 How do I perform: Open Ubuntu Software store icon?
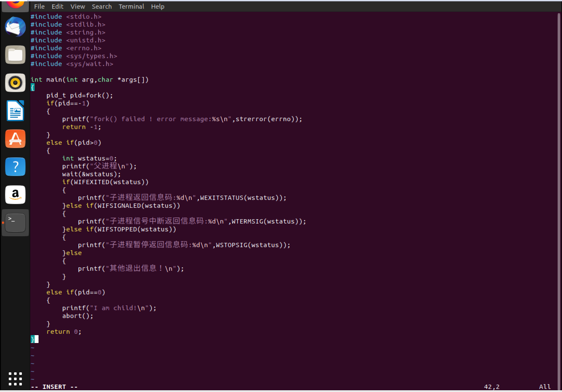(x=15, y=139)
